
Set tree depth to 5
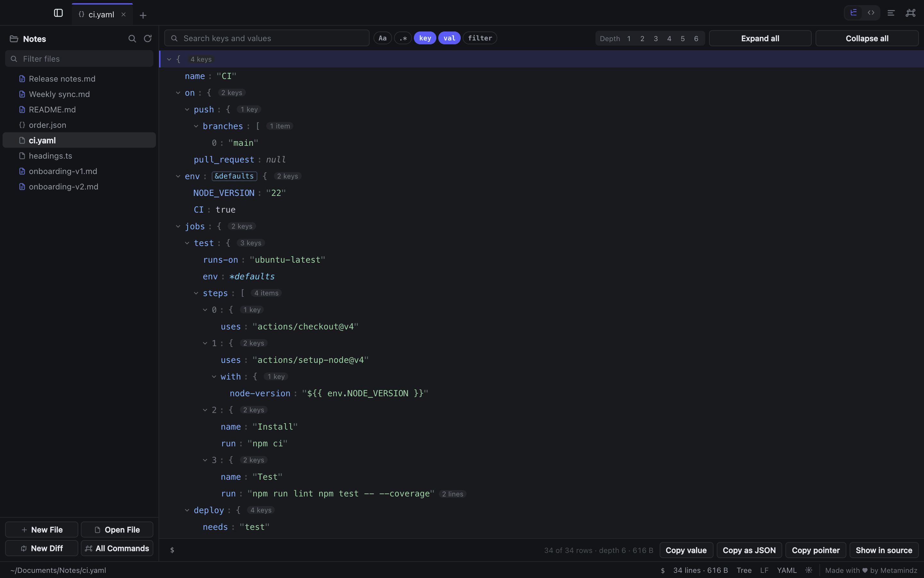(x=683, y=39)
